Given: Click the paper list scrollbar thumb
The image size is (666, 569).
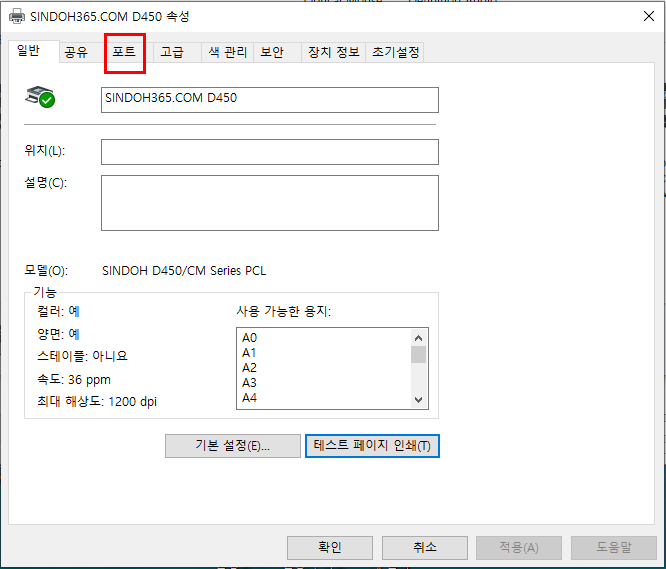Looking at the screenshot, I should click(418, 355).
